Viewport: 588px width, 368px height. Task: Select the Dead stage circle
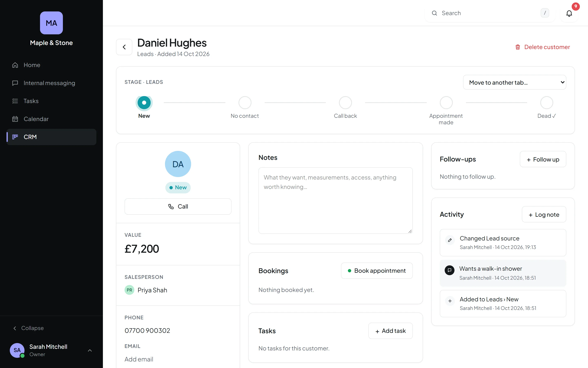547,103
